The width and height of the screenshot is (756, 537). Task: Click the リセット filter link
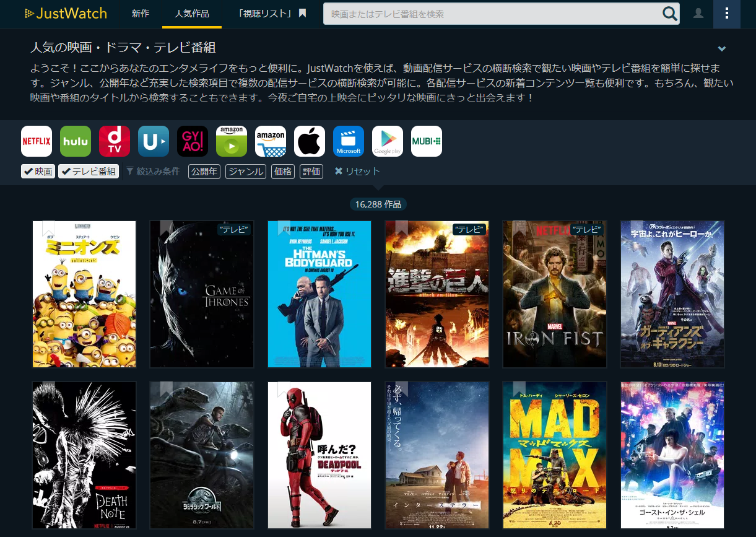coord(357,172)
